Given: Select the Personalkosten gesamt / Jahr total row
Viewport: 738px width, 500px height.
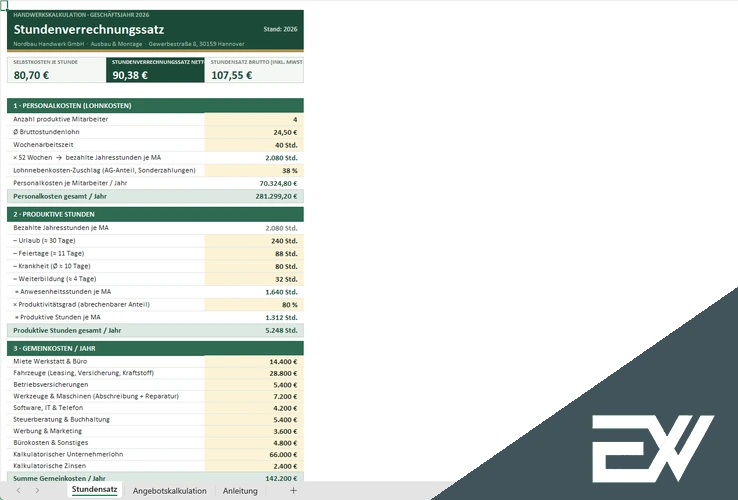Looking at the screenshot, I should coord(155,196).
